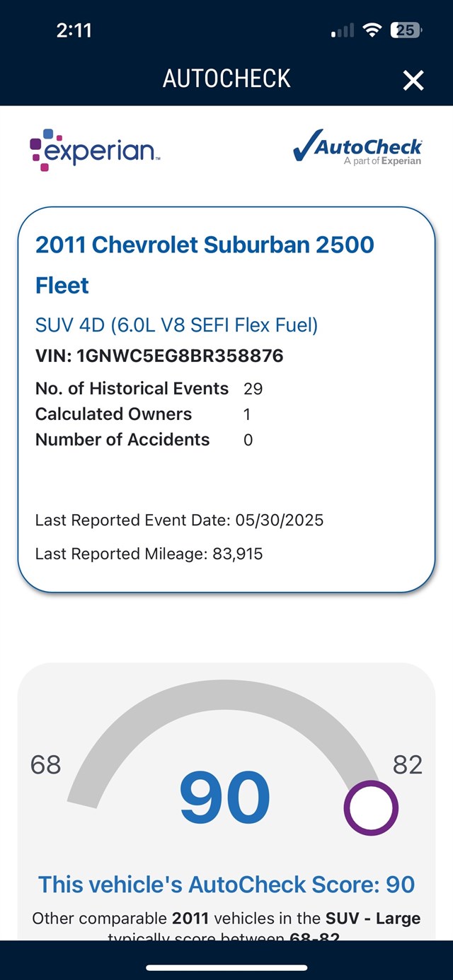Tap the battery level indicator
This screenshot has height=980, width=453.
click(406, 30)
